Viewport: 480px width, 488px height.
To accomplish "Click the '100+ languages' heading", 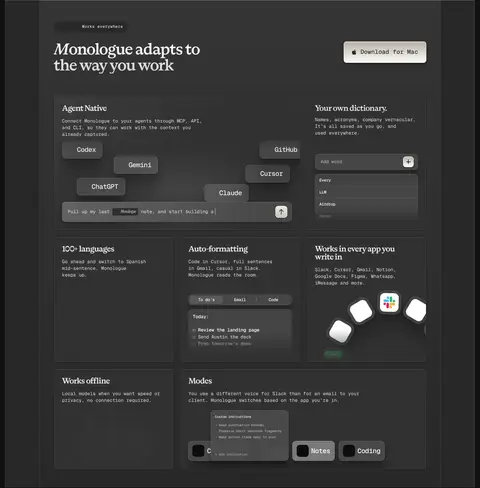I will pos(88,249).
